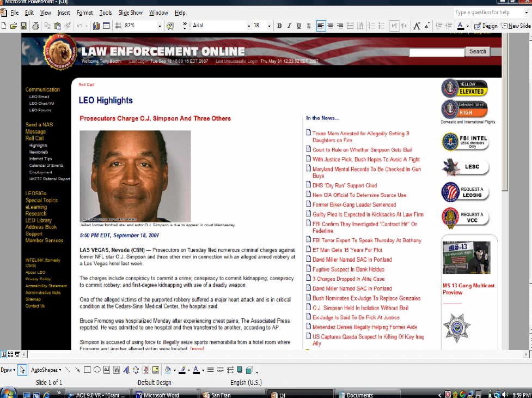
Task: Open font color dropdown in formatting toolbar
Action: click(468, 26)
